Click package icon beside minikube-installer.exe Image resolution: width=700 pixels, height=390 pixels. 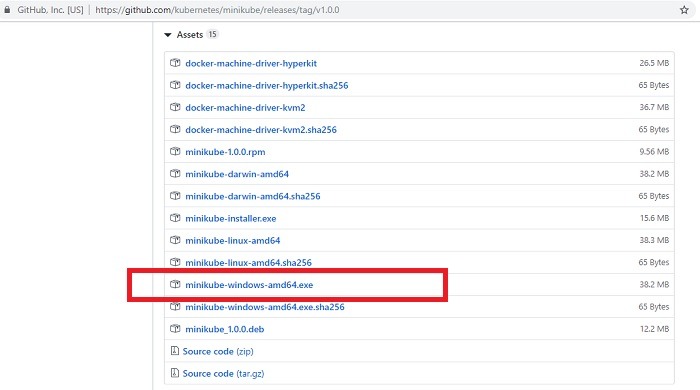(x=175, y=218)
